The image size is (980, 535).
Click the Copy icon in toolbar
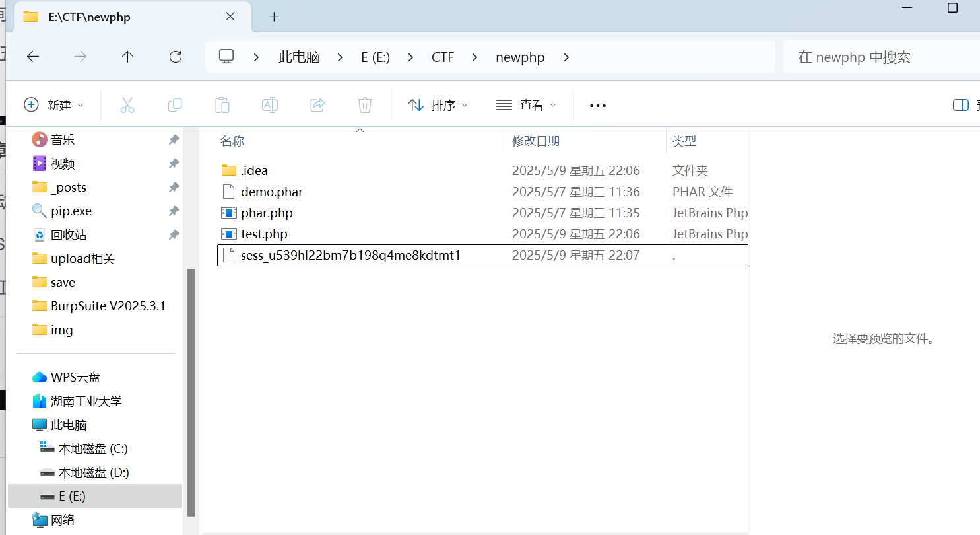[175, 105]
